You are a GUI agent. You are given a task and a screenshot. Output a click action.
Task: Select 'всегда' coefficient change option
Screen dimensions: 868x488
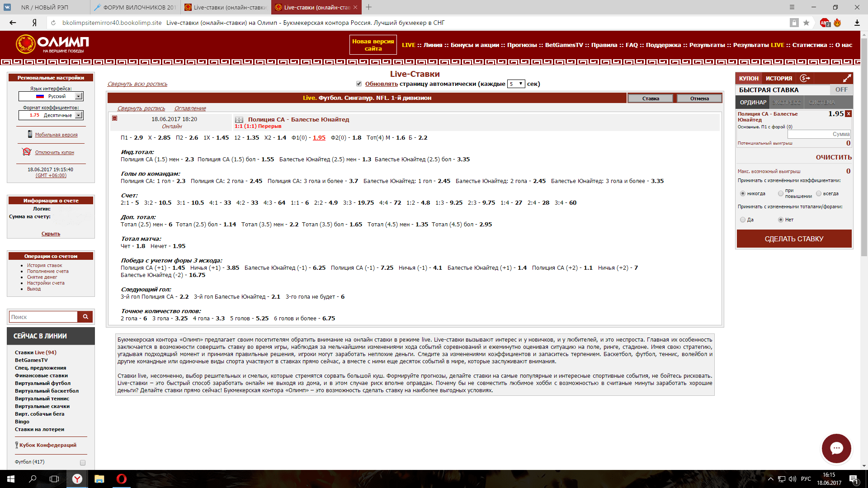click(819, 193)
